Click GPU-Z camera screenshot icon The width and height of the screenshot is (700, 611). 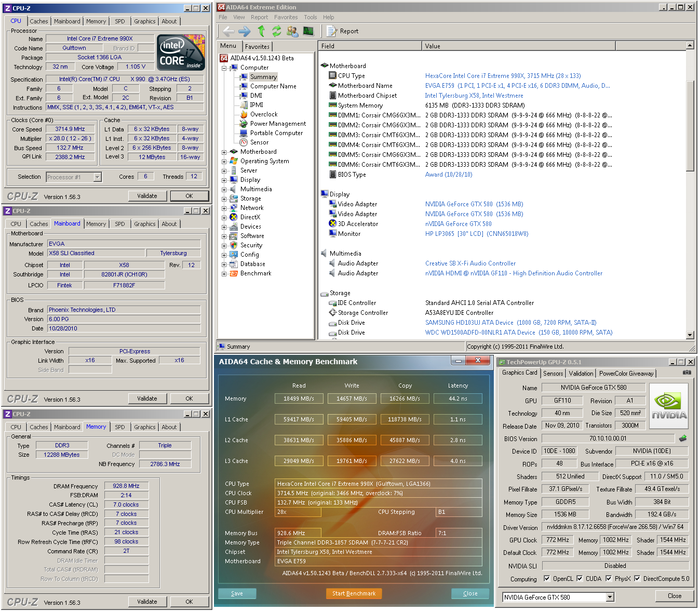[686, 373]
